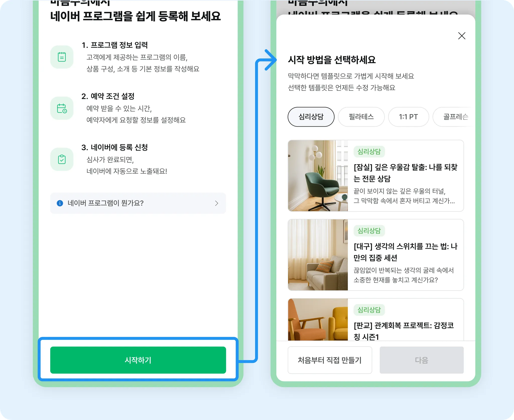514x420 pixels.
Task: Click the calendar-clock icon for 예약 조건 설정
Action: point(62,108)
